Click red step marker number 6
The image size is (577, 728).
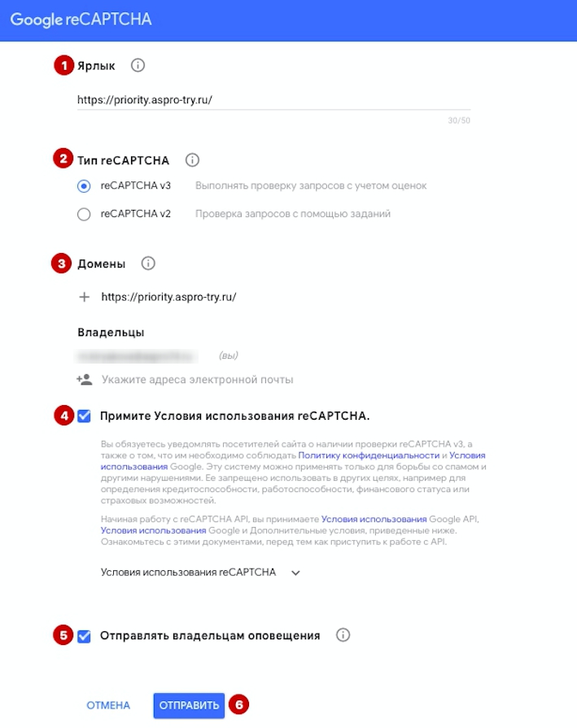[x=238, y=704]
